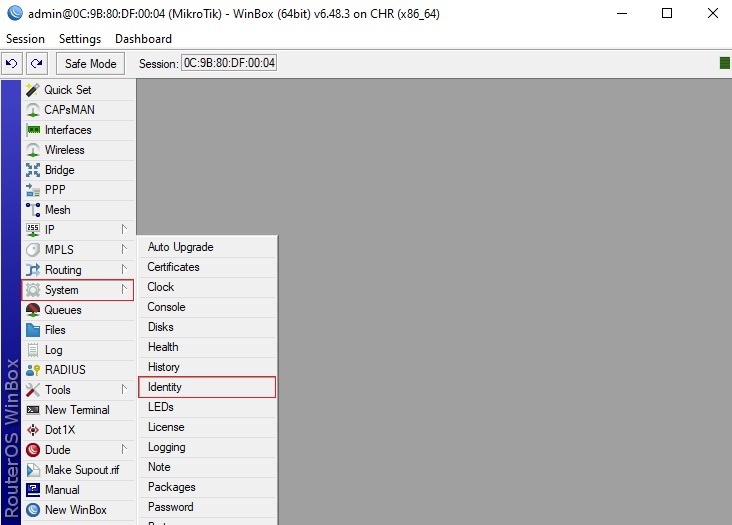Choose Certificates in System submenu
This screenshot has width=732, height=525.
[x=207, y=267]
